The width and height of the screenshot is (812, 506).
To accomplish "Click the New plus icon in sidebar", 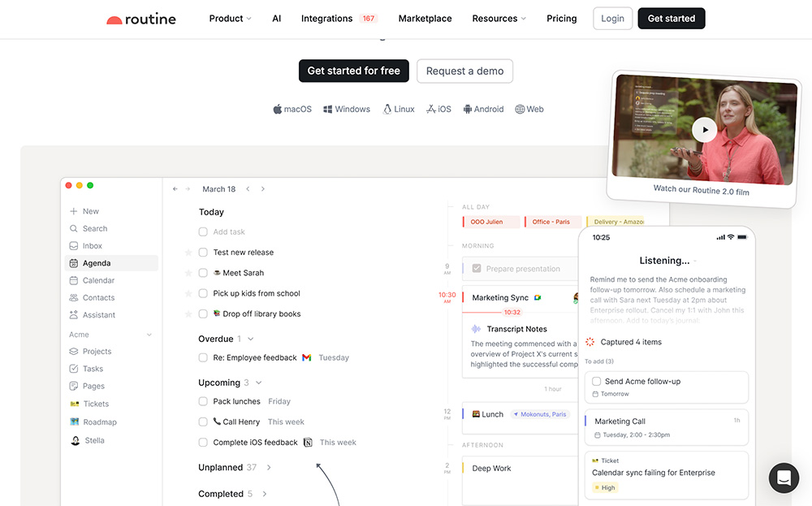I will click(74, 211).
